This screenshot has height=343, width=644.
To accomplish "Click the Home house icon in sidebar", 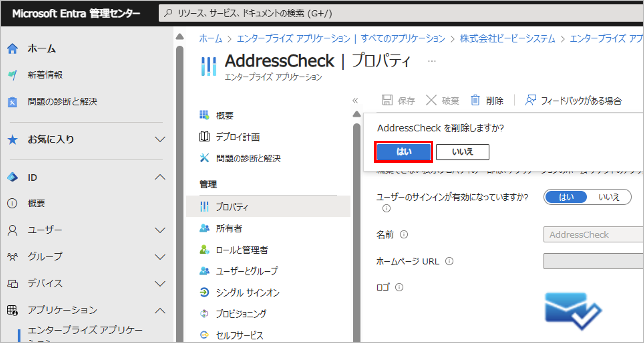I will click(x=12, y=49).
